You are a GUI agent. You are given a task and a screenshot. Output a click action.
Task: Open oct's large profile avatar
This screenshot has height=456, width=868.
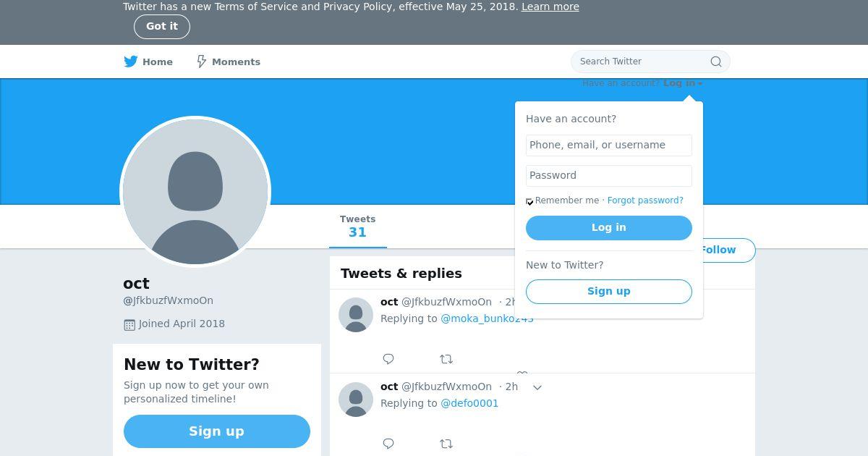pos(195,192)
